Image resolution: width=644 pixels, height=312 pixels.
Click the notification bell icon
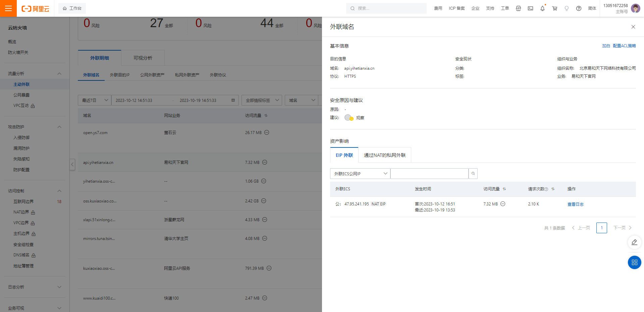point(542,8)
